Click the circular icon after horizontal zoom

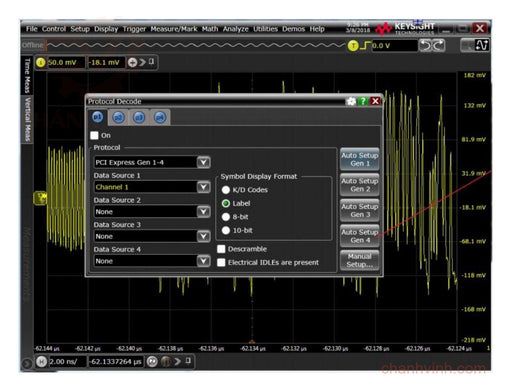166,362
